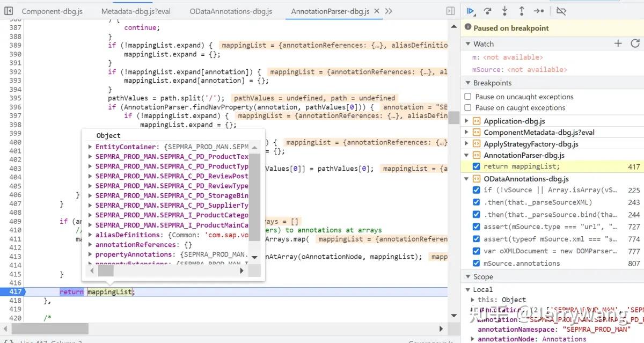Click the Step icon in the debugger toolbar
Viewport: 644px width, 343px height.
point(538,11)
